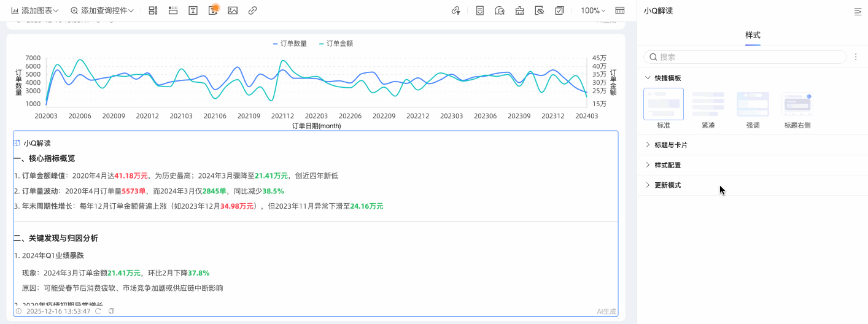Click the document page icon in the toolbar

click(x=480, y=10)
